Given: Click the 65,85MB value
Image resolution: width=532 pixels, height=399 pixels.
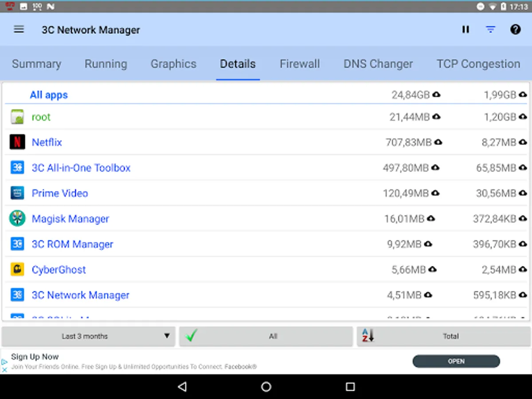Looking at the screenshot, I should 496,168.
